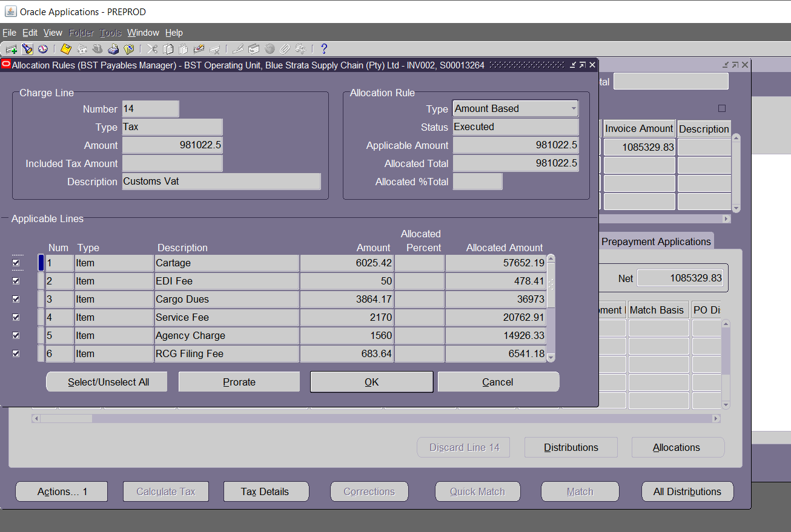Screen dimensions: 791x532
Task: Click the Allocations button
Action: [678, 447]
